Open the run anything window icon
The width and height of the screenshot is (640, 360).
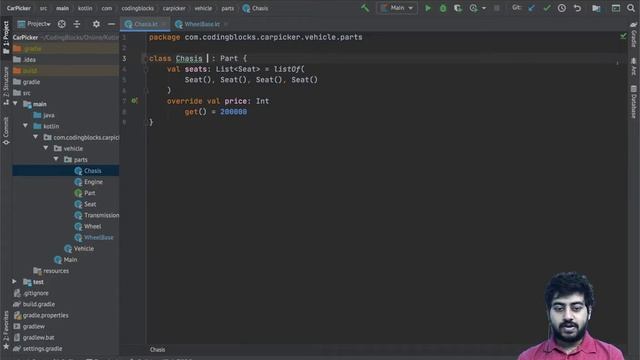[x=616, y=8]
